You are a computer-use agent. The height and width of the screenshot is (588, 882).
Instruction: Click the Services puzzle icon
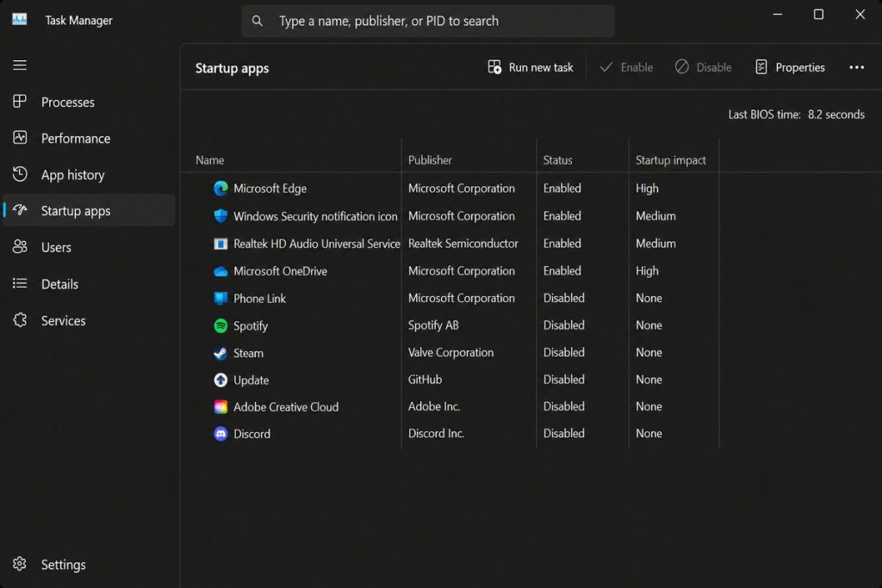pyautogui.click(x=20, y=320)
